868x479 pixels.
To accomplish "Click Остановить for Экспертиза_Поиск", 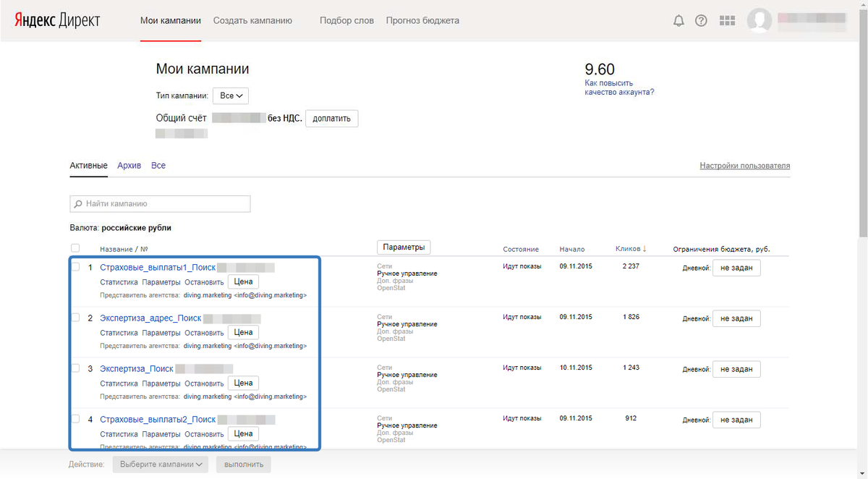I will point(204,383).
